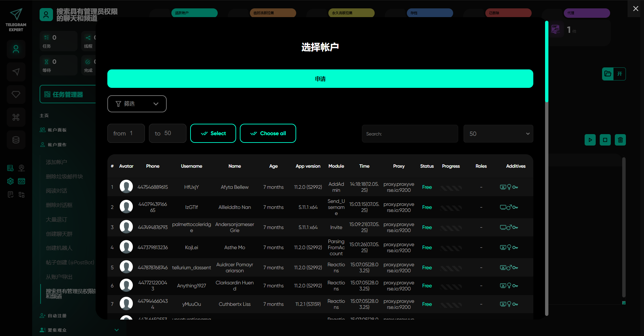Click the trash delete icon button

(620, 140)
